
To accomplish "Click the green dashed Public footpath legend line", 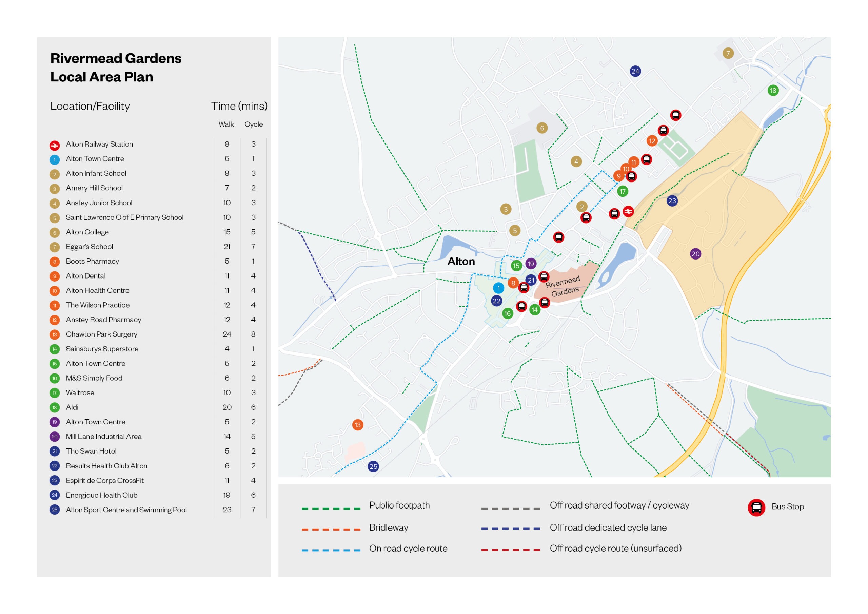I will (x=331, y=509).
